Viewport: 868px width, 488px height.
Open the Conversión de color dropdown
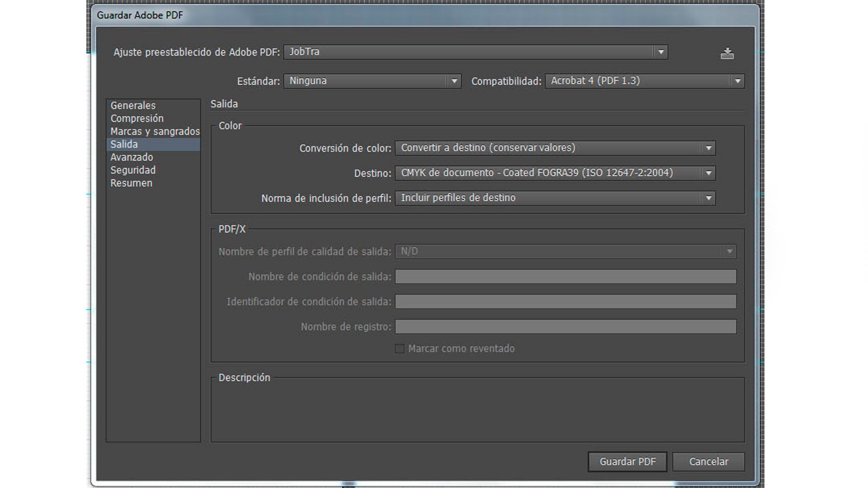[x=555, y=148]
